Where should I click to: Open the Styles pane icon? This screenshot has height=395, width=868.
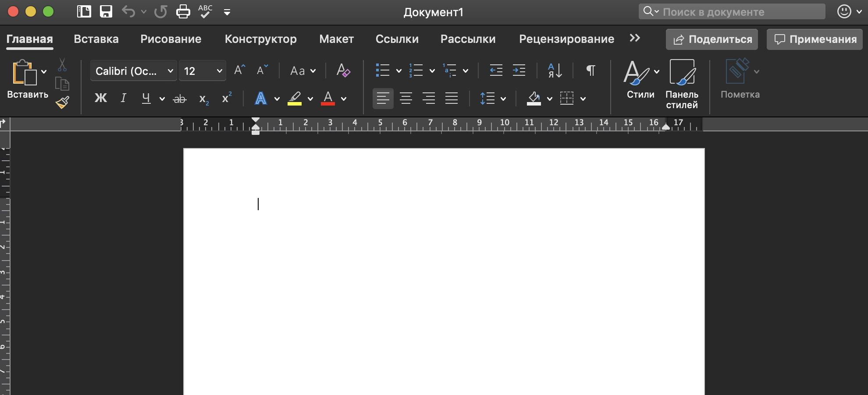pos(682,84)
